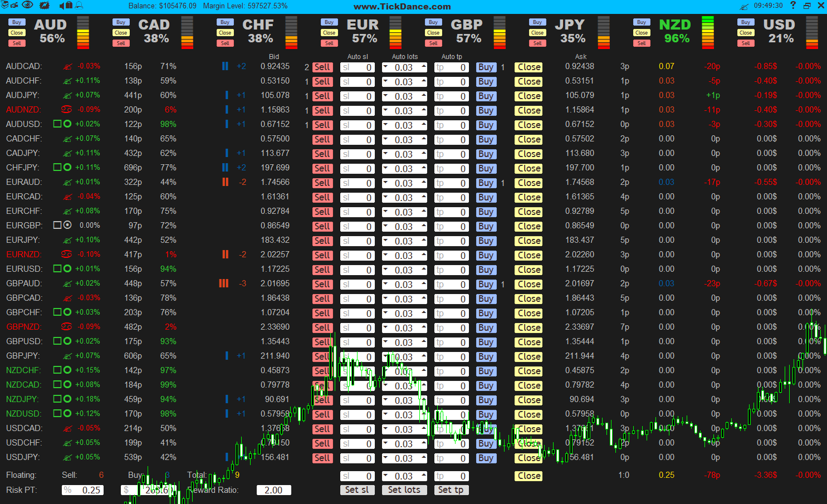The width and height of the screenshot is (827, 504).
Task: Click the eye icon in top toolbar
Action: tap(27, 6)
